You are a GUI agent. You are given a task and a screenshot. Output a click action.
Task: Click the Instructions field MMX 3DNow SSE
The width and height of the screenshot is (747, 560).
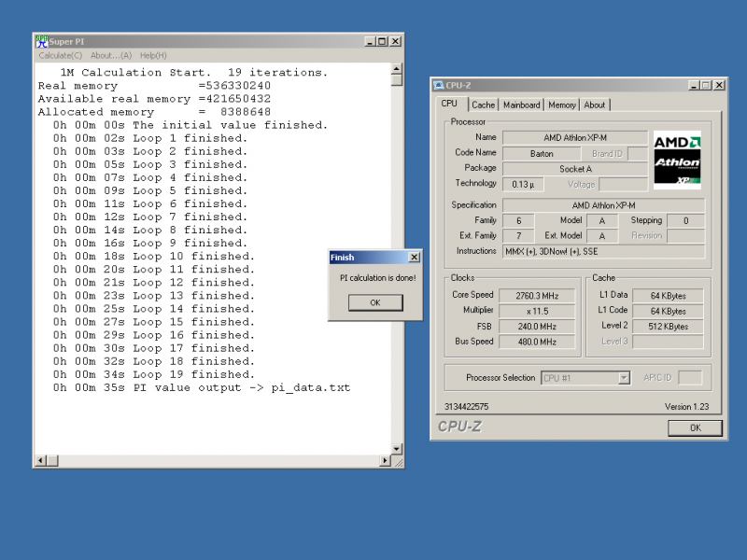(603, 251)
